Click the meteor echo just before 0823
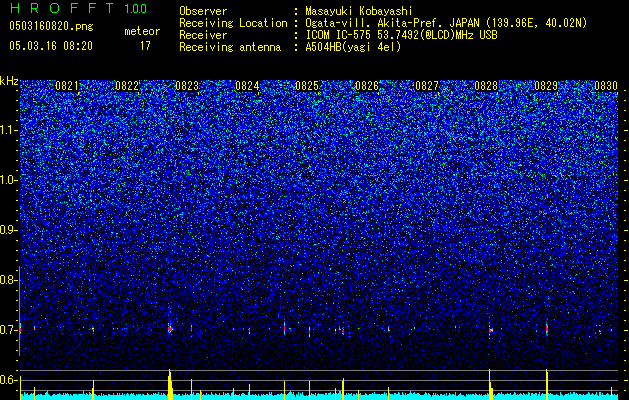 [170, 329]
